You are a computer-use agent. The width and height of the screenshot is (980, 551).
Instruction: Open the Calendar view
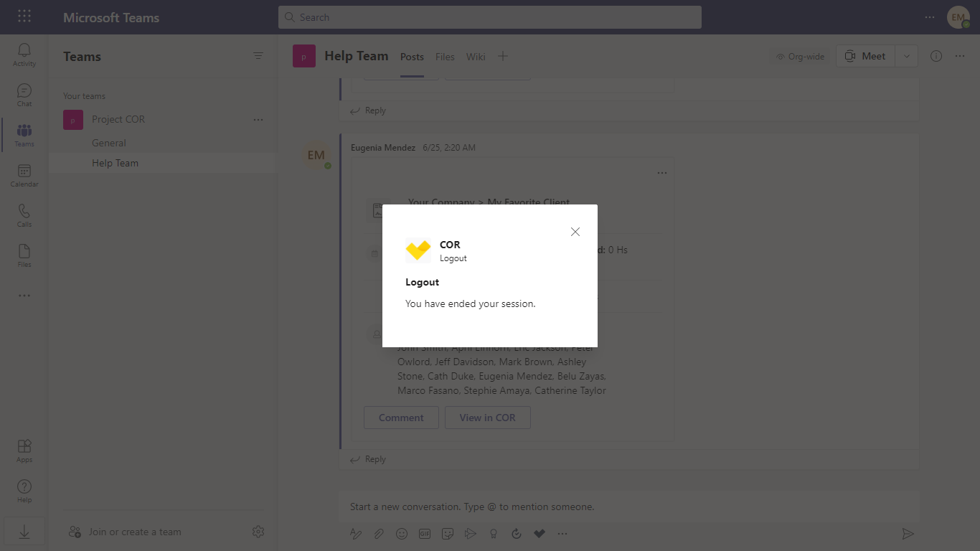coord(24,175)
